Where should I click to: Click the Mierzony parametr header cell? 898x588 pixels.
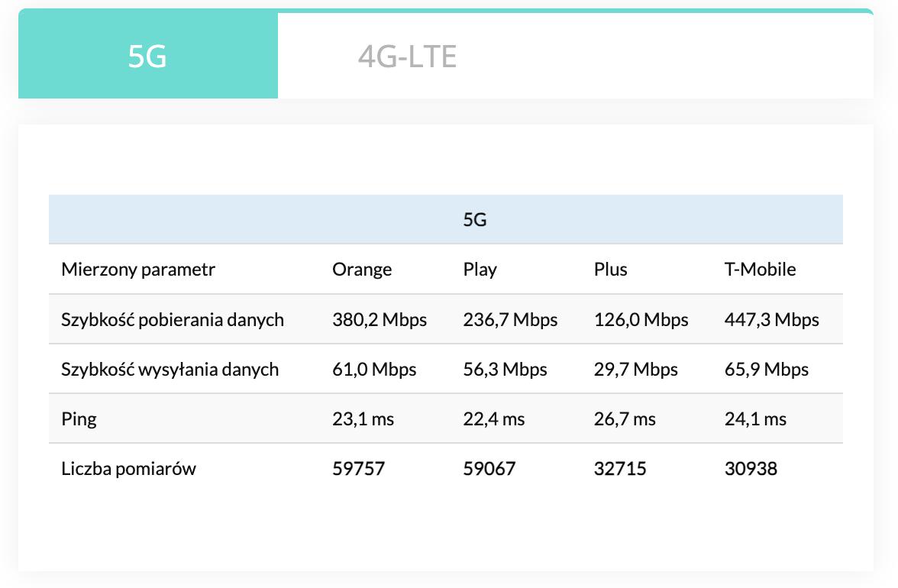coord(138,270)
